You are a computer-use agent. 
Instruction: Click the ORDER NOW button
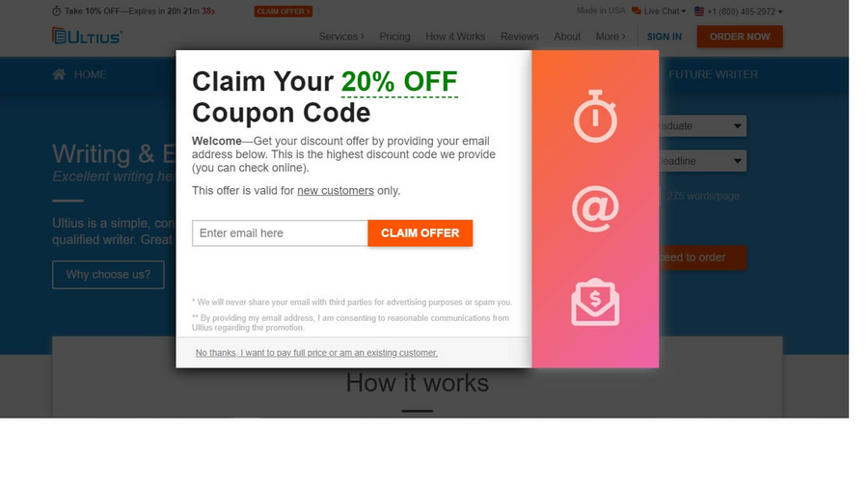(x=740, y=37)
